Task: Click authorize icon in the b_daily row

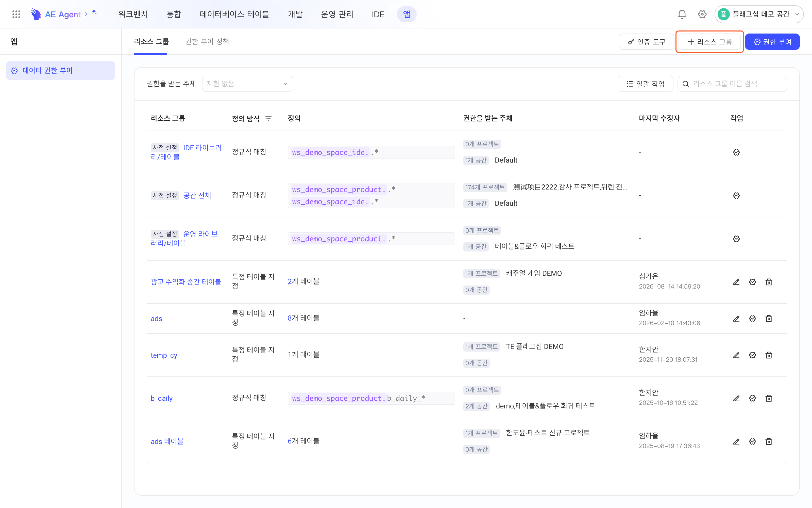Action: (753, 399)
